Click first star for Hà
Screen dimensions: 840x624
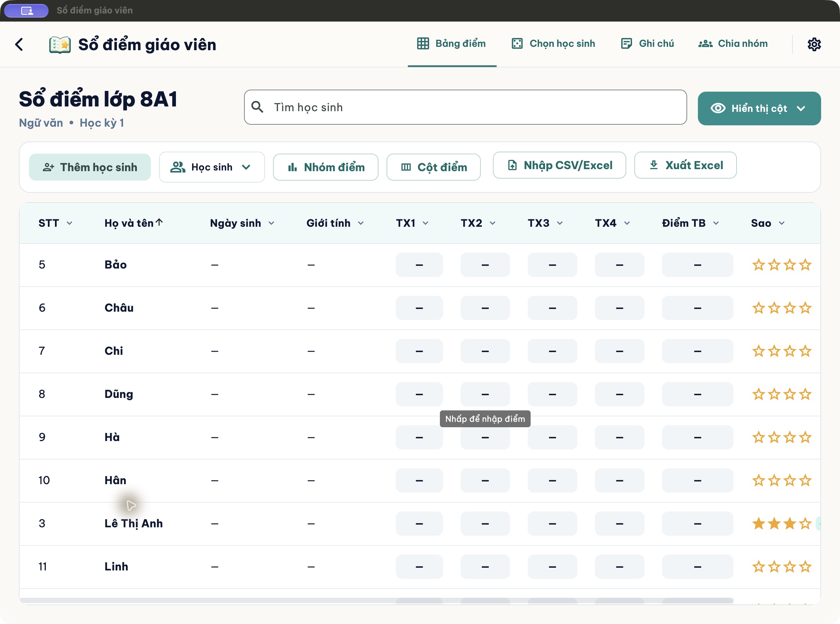(x=758, y=437)
